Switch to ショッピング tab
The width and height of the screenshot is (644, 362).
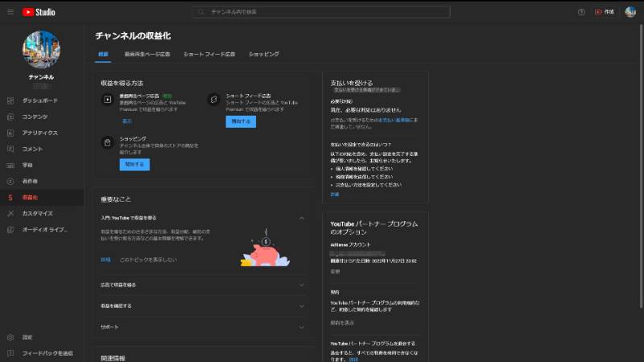[x=264, y=54]
